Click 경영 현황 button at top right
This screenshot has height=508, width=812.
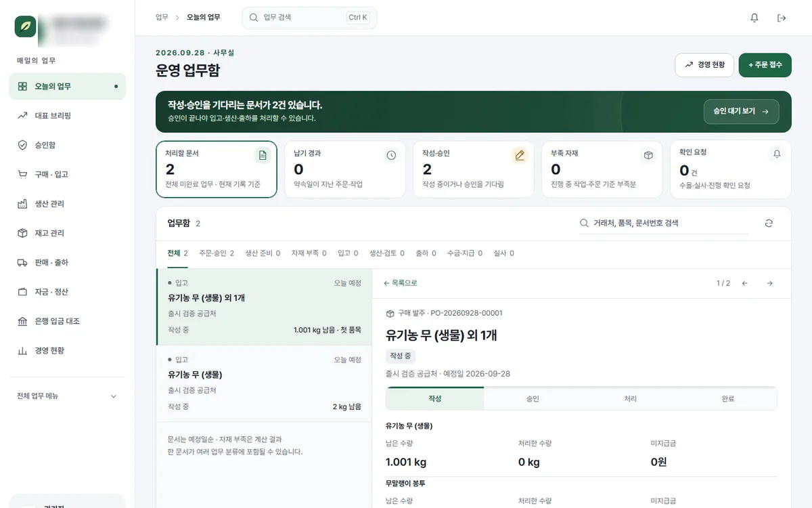(704, 65)
